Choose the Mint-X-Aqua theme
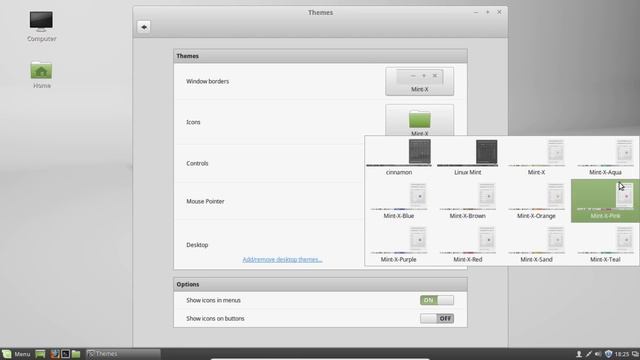Screen dimensions: 640x360 point(605,157)
